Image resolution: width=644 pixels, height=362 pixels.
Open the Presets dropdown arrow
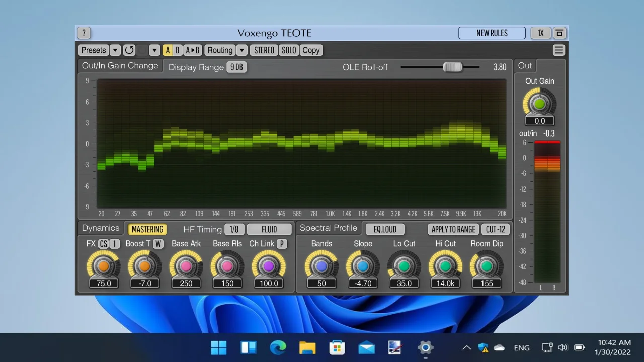(x=115, y=50)
